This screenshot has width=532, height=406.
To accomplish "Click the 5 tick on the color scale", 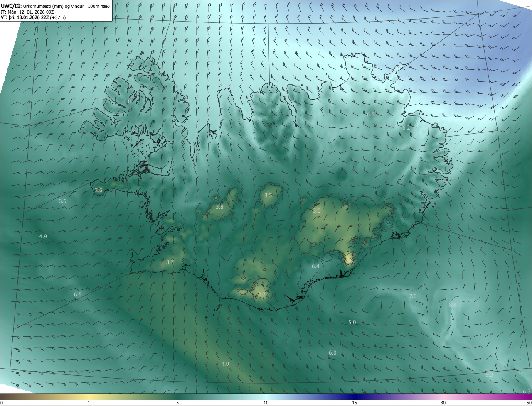I will click(177, 403).
